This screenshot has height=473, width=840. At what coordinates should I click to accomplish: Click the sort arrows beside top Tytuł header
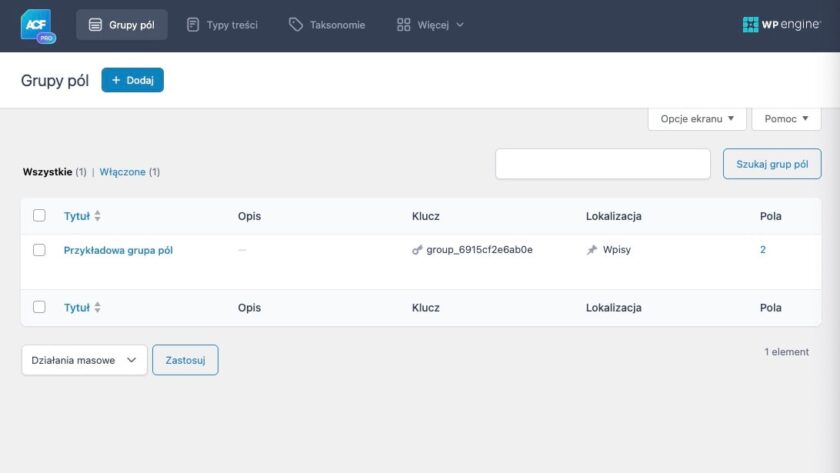(98, 216)
